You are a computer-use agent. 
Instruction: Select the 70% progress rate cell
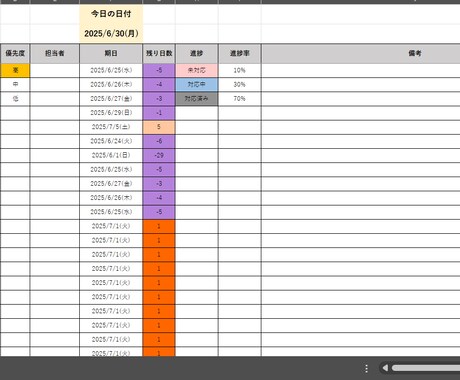click(x=240, y=99)
